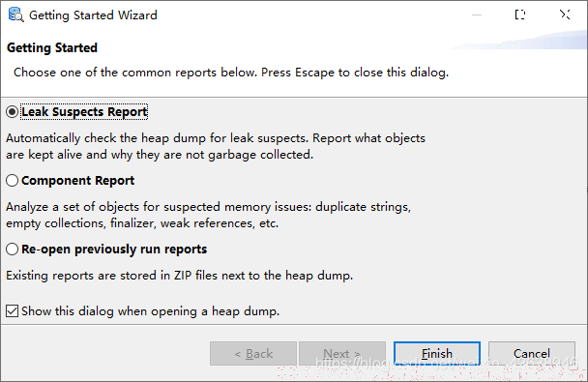Image resolution: width=588 pixels, height=382 pixels.
Task: Click the Choose one of the common reports text
Action: 231,72
